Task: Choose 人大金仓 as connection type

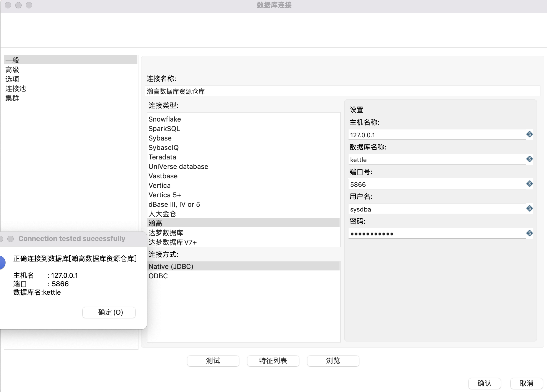Action: 162,214
